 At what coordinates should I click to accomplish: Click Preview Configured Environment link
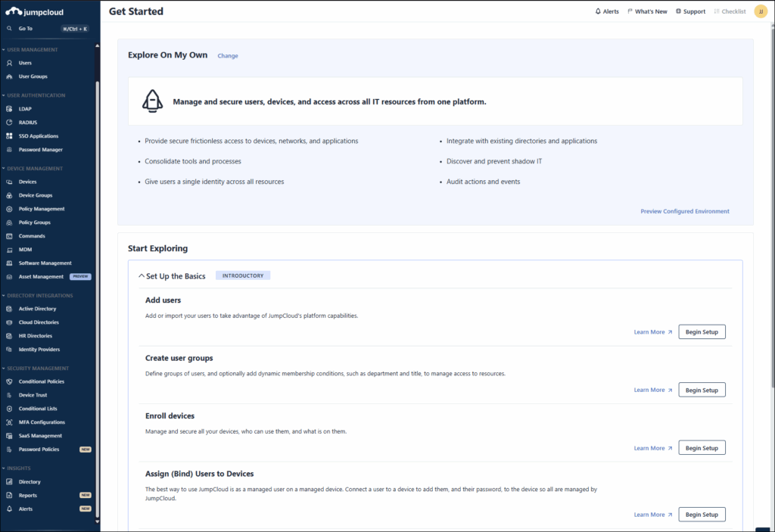(x=685, y=211)
